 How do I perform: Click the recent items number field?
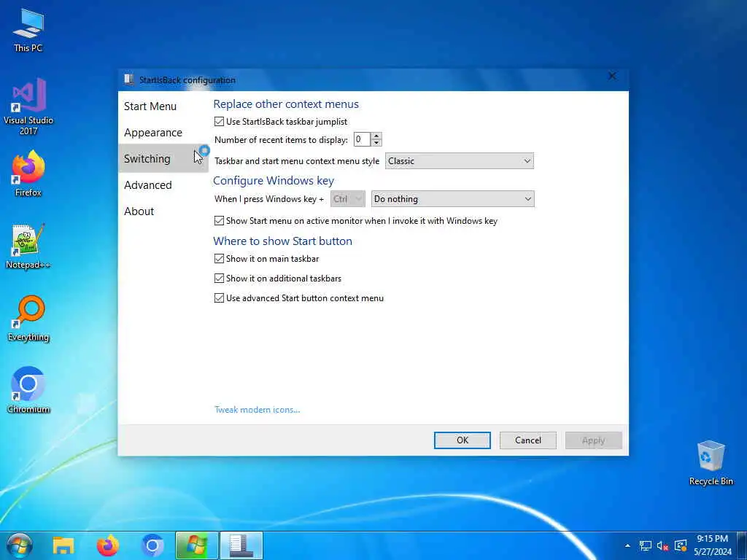tap(362, 139)
